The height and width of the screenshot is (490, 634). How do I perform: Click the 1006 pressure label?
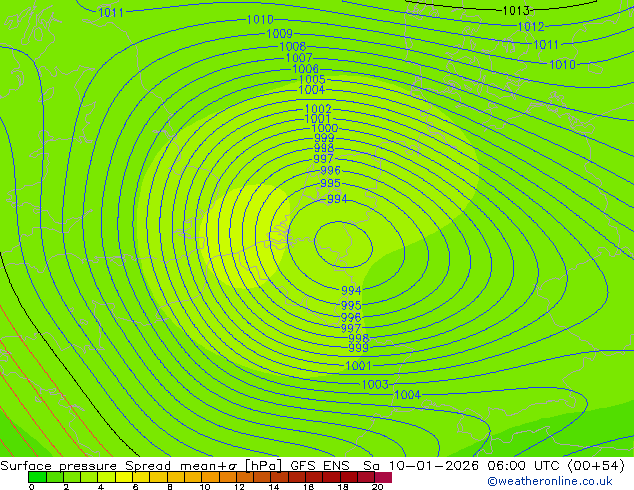tap(306, 69)
